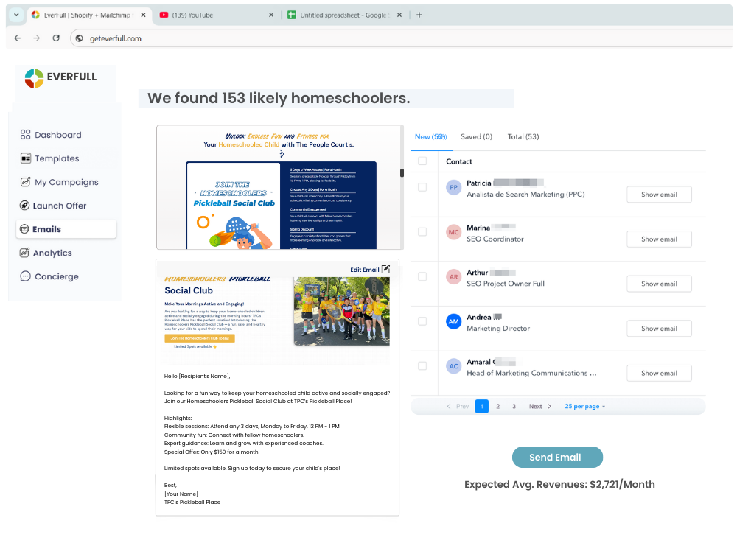Click the Google Sheets tab favicon

tap(291, 15)
